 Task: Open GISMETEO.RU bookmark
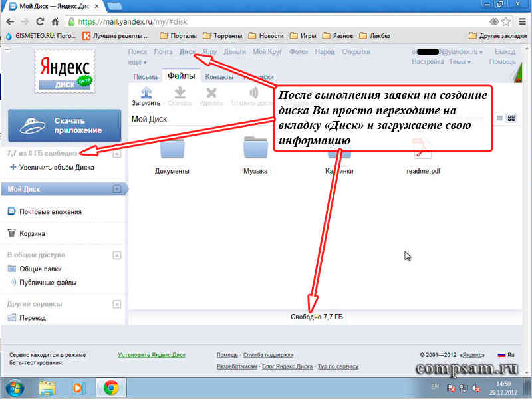coord(43,36)
